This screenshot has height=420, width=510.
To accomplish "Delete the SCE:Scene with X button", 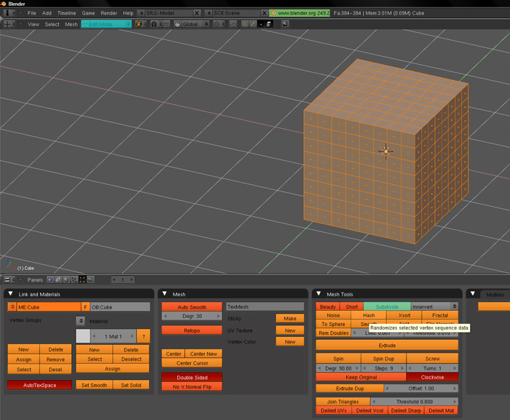I will (264, 13).
